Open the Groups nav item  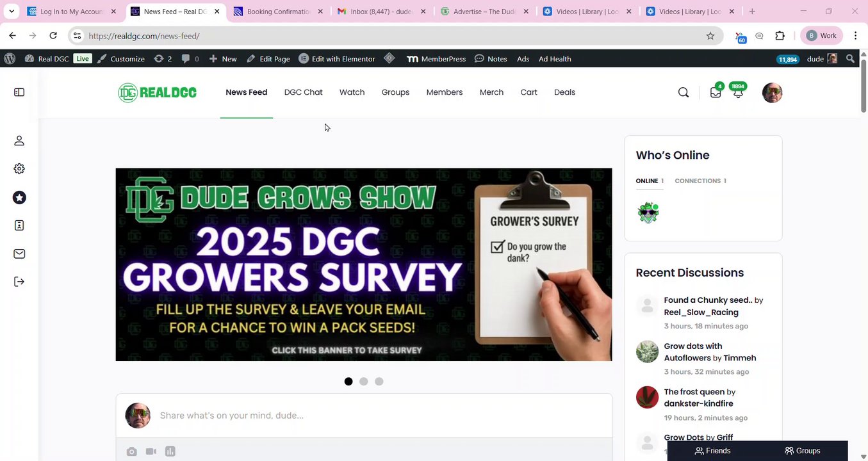click(395, 92)
